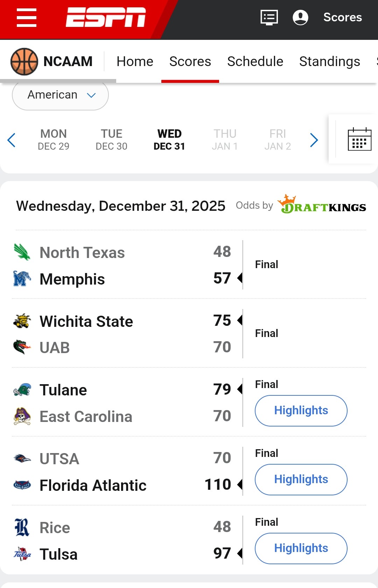This screenshot has width=378, height=588.
Task: Switch to the Standings tab
Action: (x=329, y=62)
